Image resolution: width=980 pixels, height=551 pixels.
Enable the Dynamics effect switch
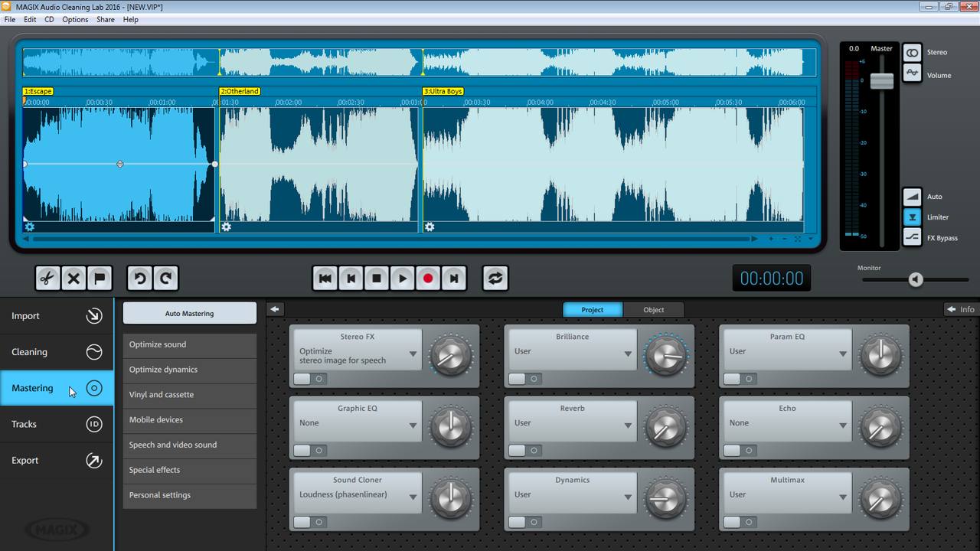525,523
